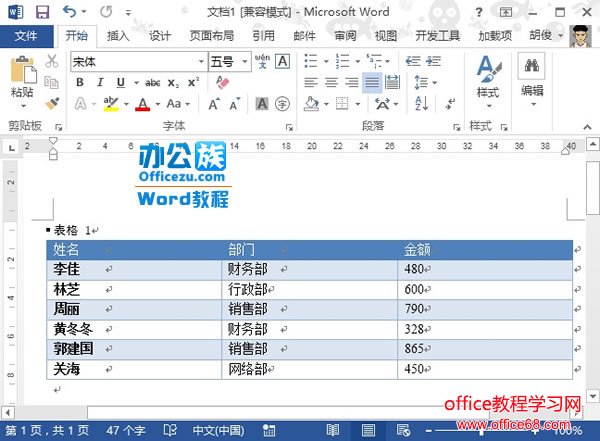600x441 pixels.
Task: Toggle subscript formatting
Action: coord(173,82)
